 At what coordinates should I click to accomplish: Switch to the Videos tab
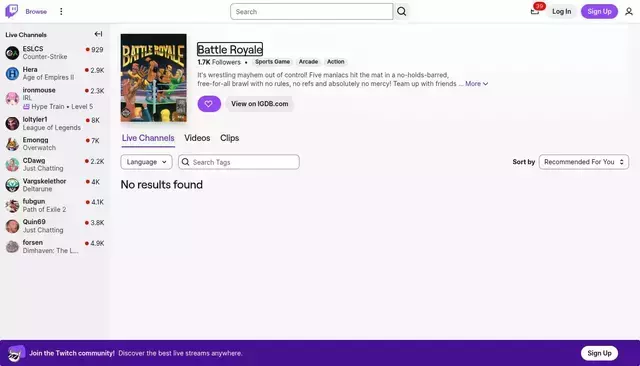[x=197, y=138]
